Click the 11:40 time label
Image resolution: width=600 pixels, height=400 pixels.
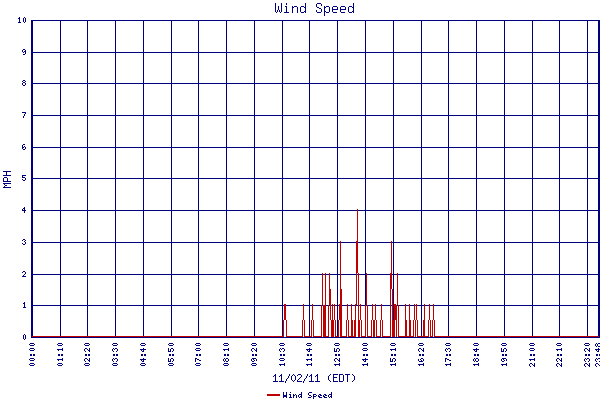pyautogui.click(x=310, y=354)
